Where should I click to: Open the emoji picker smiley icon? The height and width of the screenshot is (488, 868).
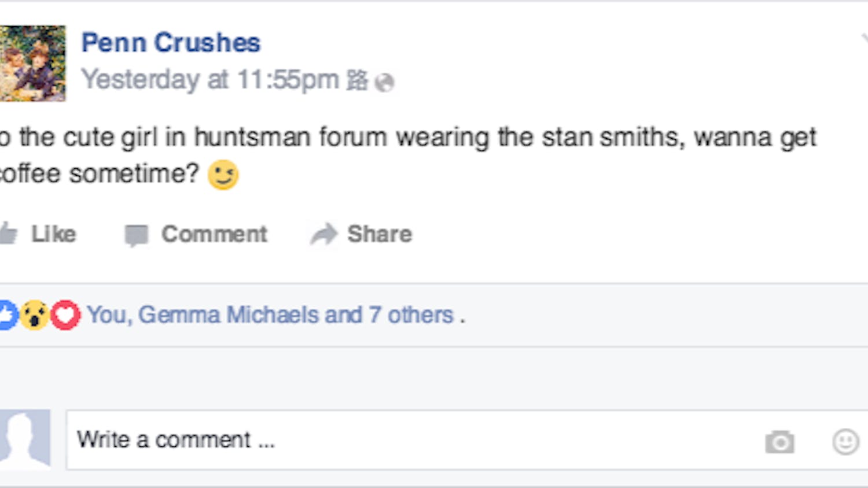point(845,442)
